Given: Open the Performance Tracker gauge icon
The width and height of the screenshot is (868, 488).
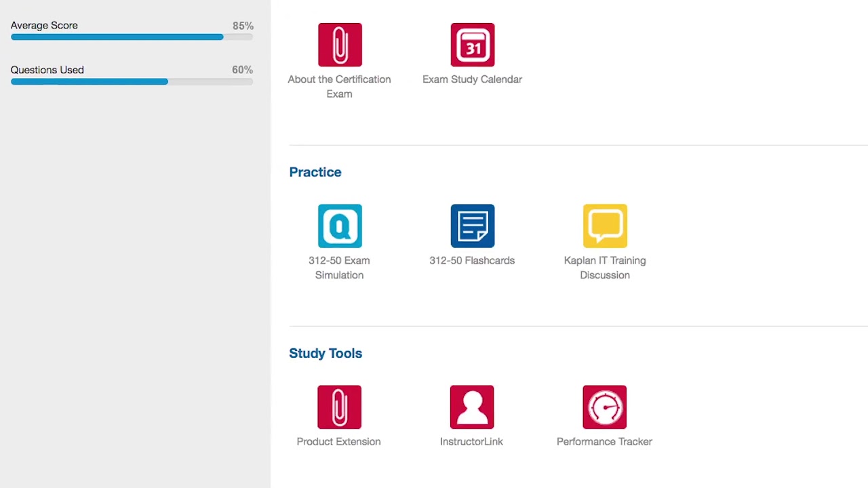Looking at the screenshot, I should coord(604,407).
